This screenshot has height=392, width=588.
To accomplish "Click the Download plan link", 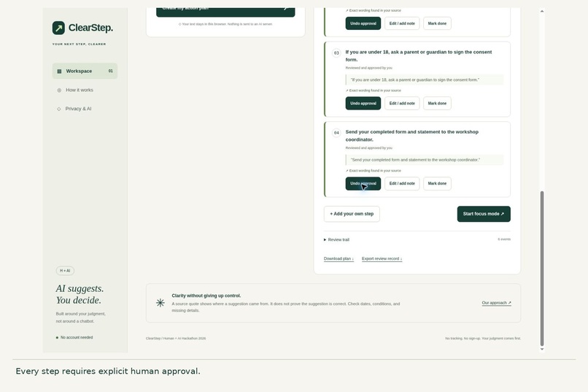I will coord(339,259).
